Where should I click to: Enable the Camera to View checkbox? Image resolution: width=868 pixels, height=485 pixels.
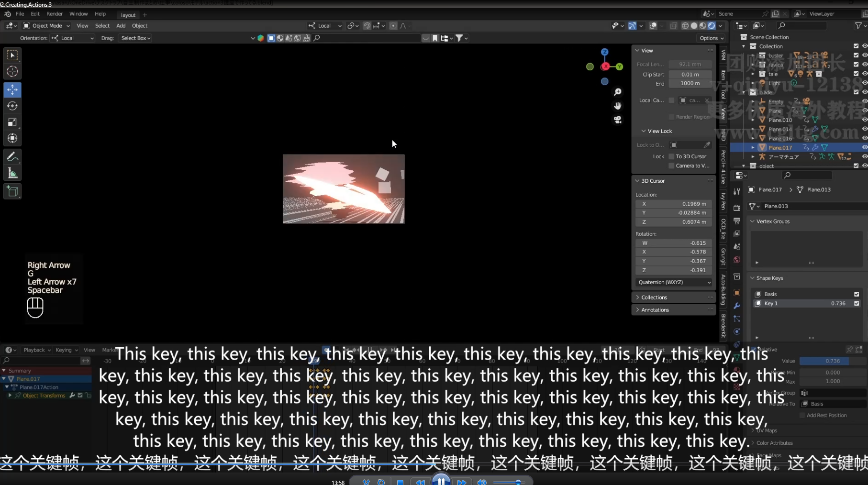pyautogui.click(x=671, y=165)
